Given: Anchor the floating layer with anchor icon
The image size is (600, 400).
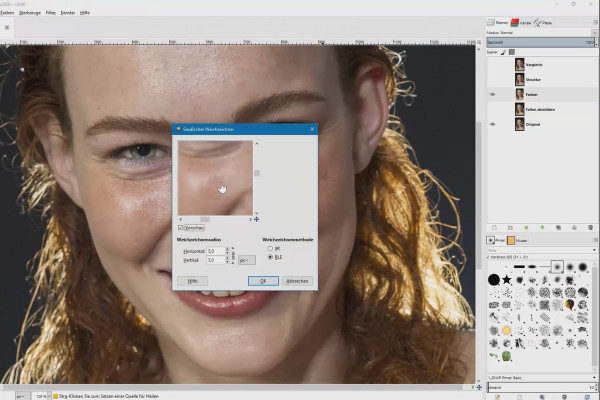Looking at the screenshot, I should point(574,228).
